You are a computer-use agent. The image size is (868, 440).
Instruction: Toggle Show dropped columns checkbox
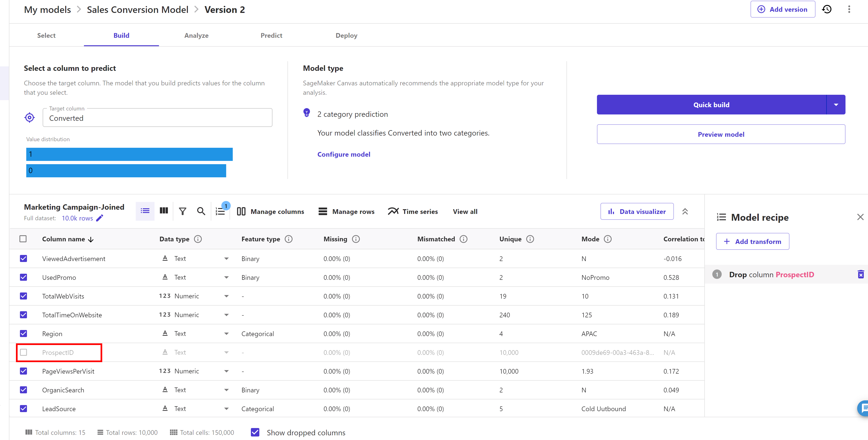255,432
